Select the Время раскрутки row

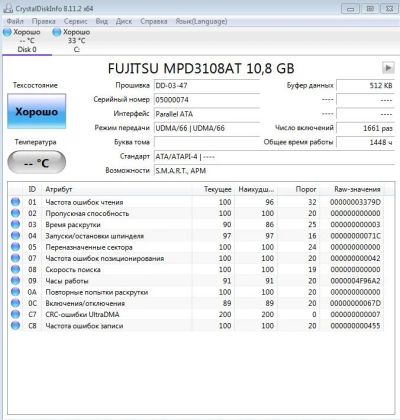point(196,224)
